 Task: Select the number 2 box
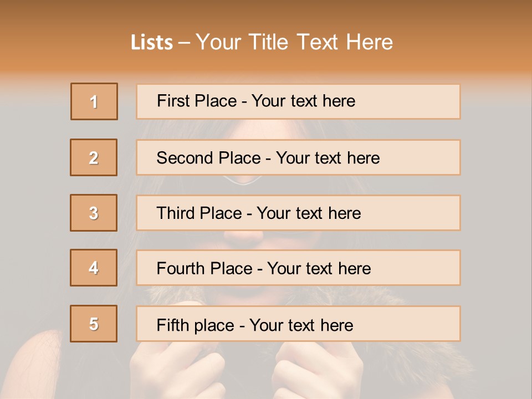pyautogui.click(x=94, y=157)
